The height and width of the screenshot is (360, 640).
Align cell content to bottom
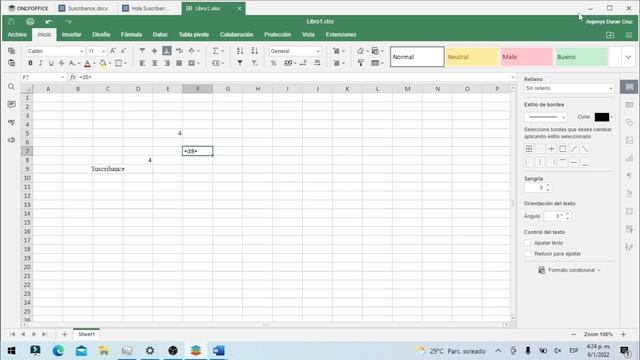click(x=167, y=51)
